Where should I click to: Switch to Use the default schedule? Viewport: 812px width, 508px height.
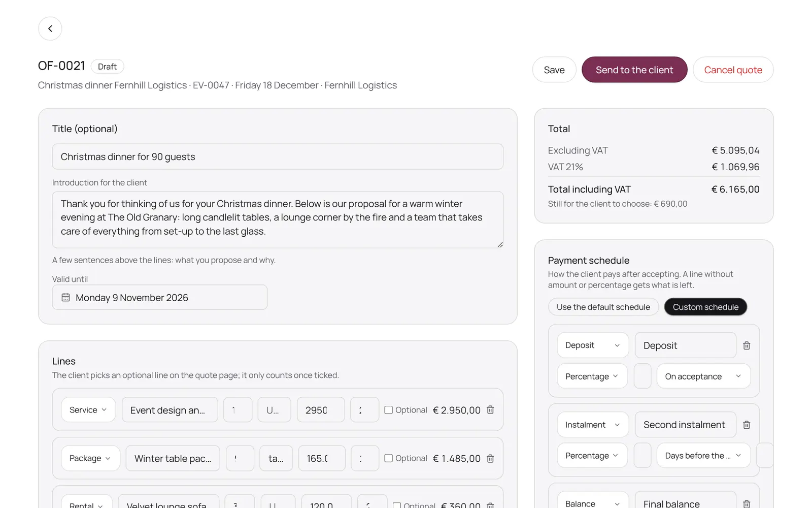pyautogui.click(x=603, y=307)
